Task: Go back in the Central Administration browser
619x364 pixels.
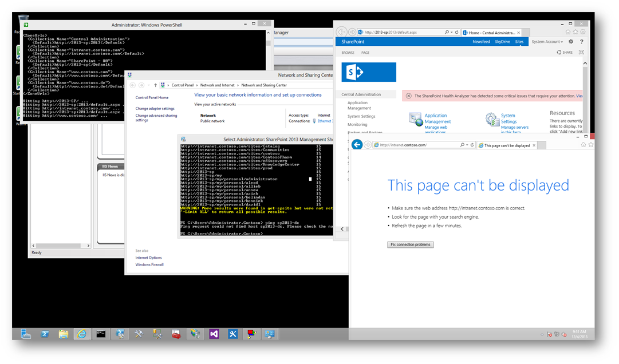Action: click(x=342, y=32)
